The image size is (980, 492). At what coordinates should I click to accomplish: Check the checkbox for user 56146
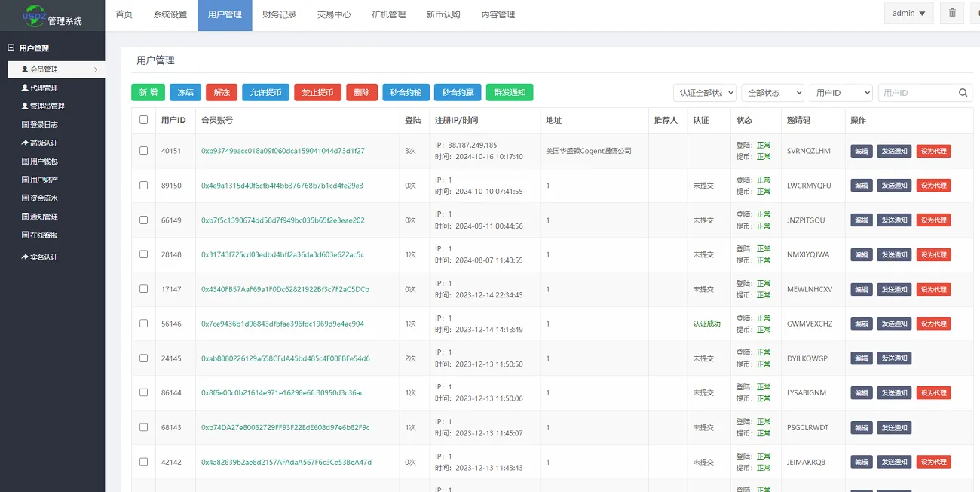143,323
